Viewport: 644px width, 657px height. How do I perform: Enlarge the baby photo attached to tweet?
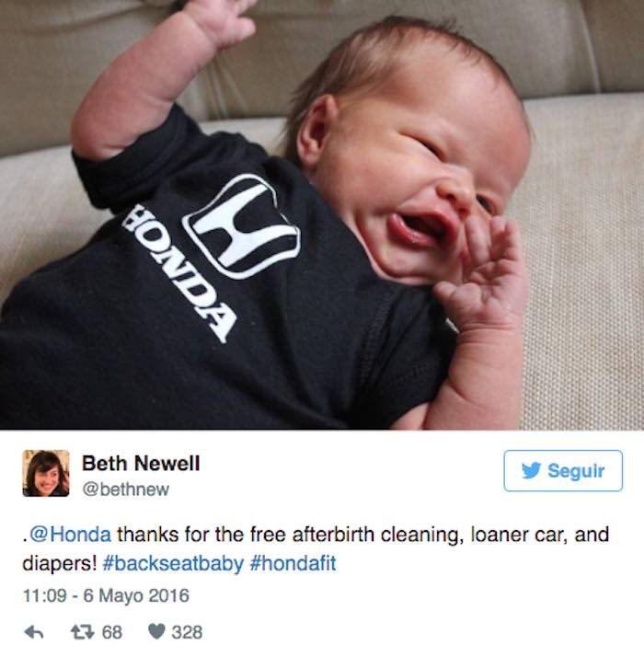[x=322, y=214]
